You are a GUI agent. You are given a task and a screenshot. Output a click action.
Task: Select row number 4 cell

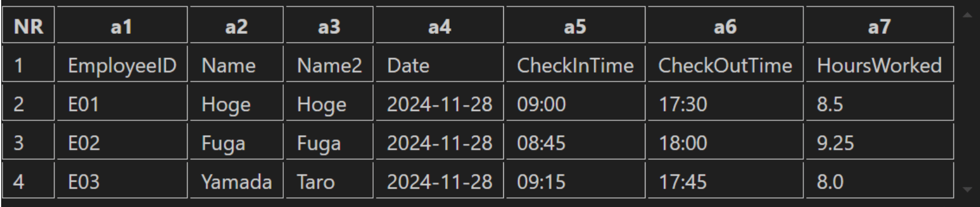28,181
